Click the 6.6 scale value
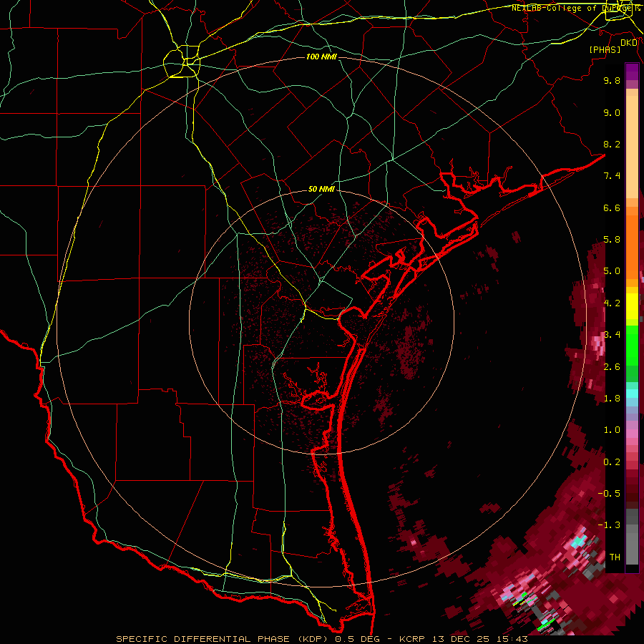The width and height of the screenshot is (644, 644). [x=612, y=208]
